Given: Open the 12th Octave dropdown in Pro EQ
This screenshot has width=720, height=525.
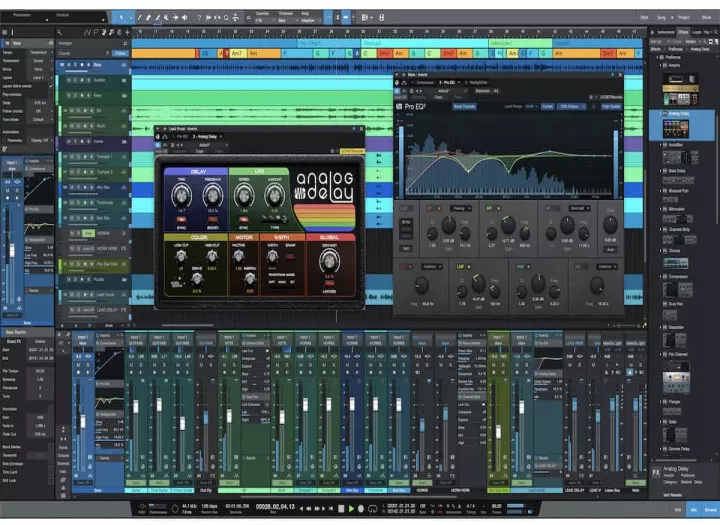Looking at the screenshot, I should click(x=572, y=107).
